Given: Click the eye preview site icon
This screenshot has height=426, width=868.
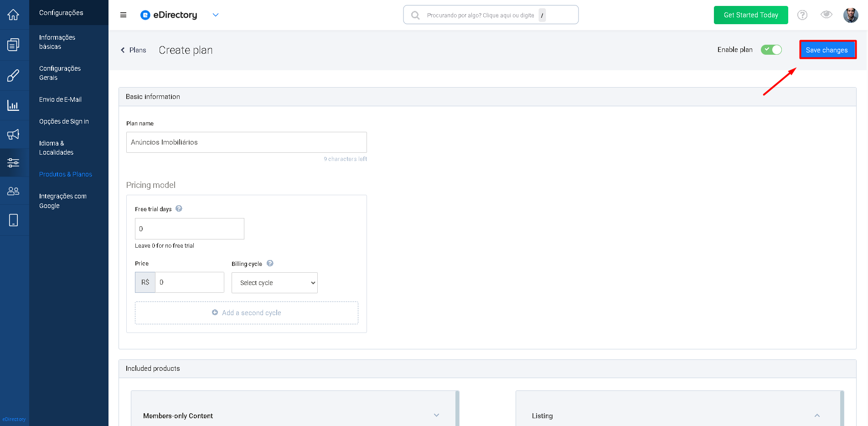Looking at the screenshot, I should point(827,15).
